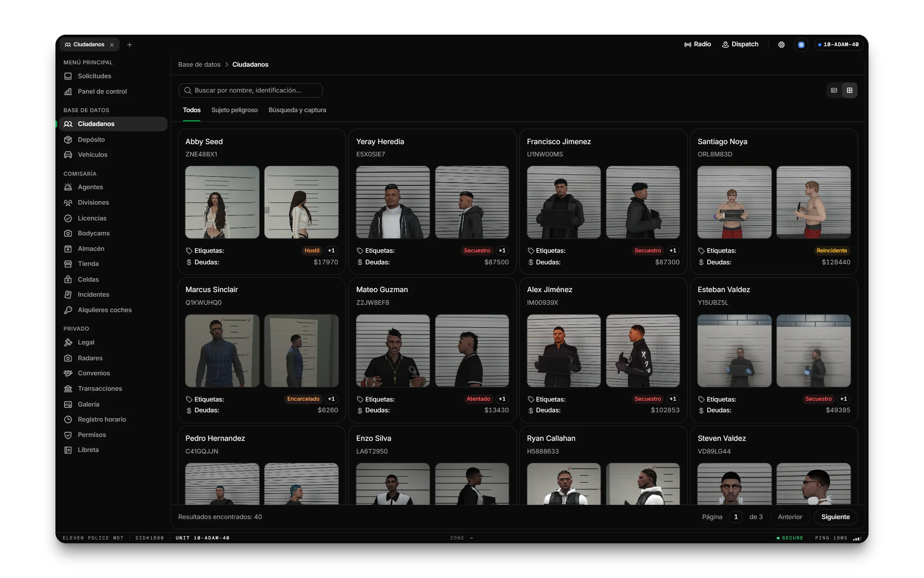Open Radares section
This screenshot has height=578, width=924.
(x=113, y=358)
